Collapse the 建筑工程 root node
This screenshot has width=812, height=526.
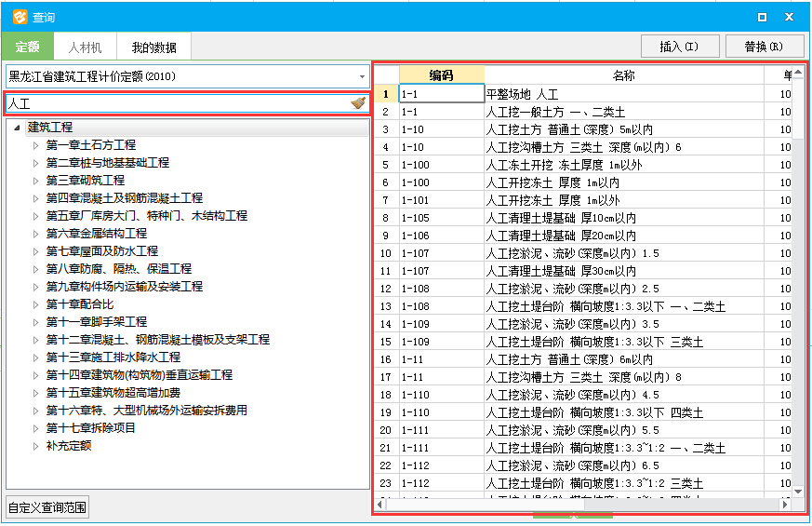coord(18,128)
